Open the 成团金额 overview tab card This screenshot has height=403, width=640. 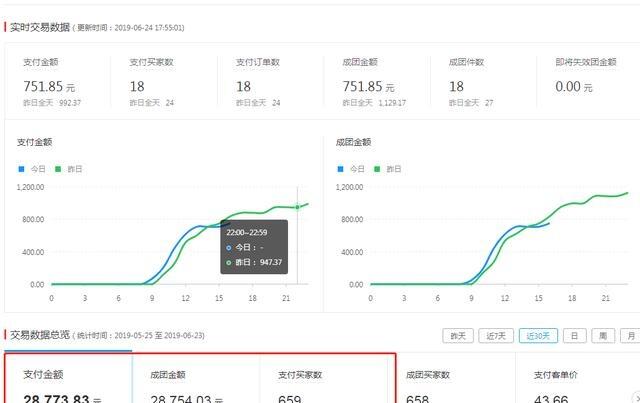click(x=196, y=379)
